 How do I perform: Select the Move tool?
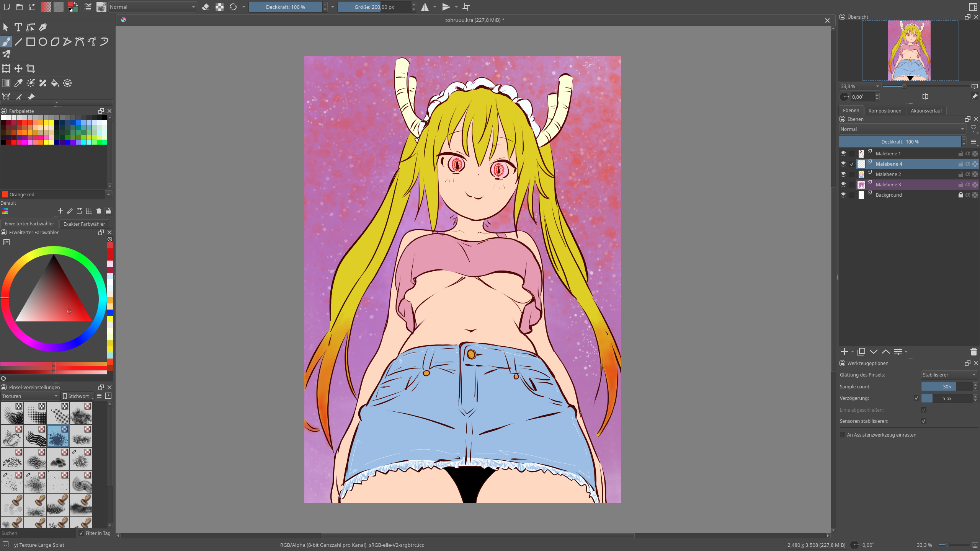tap(18, 68)
